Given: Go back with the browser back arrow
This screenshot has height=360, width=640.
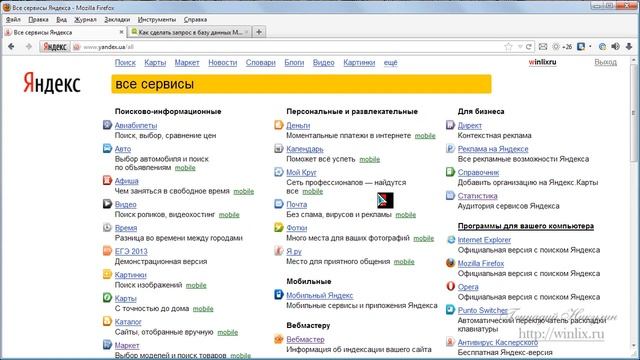Looking at the screenshot, I should coord(11,47).
